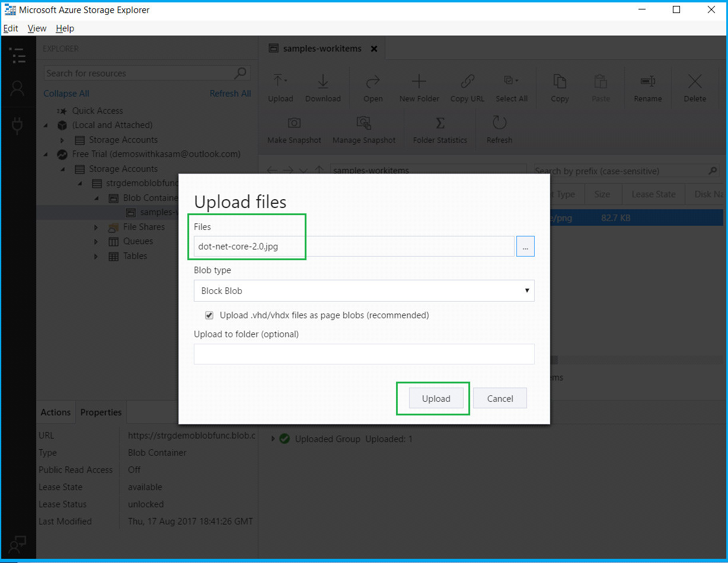Click the browse "..." button beside Files

(525, 247)
